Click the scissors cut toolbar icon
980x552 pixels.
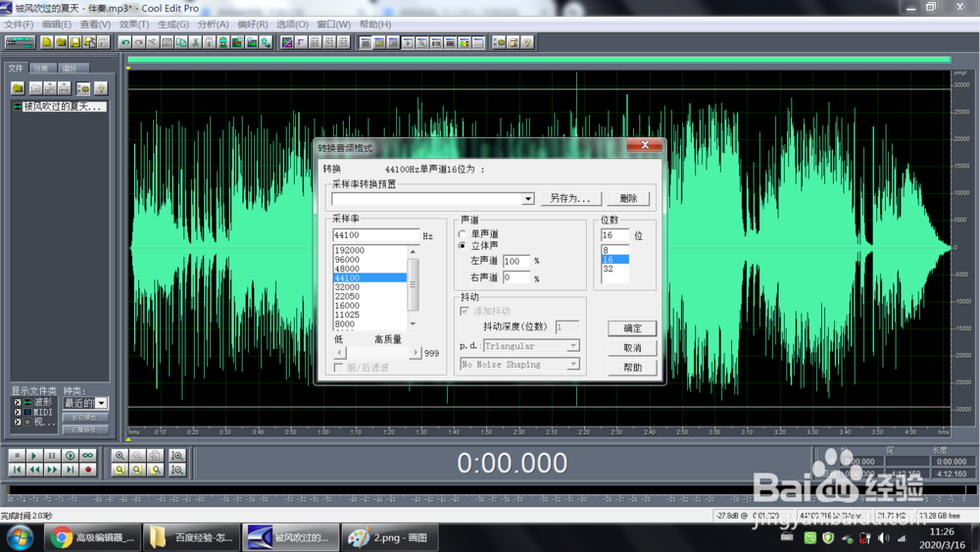click(195, 42)
